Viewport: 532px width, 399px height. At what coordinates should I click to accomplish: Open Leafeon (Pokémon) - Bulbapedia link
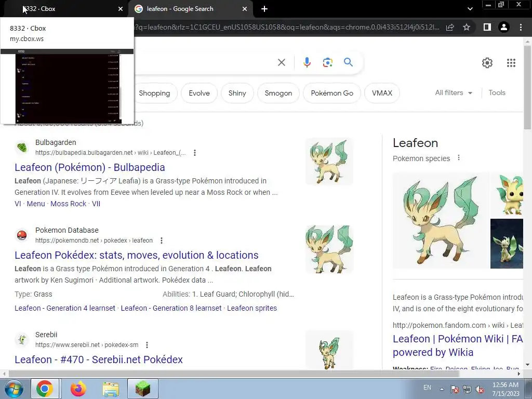[x=90, y=167]
